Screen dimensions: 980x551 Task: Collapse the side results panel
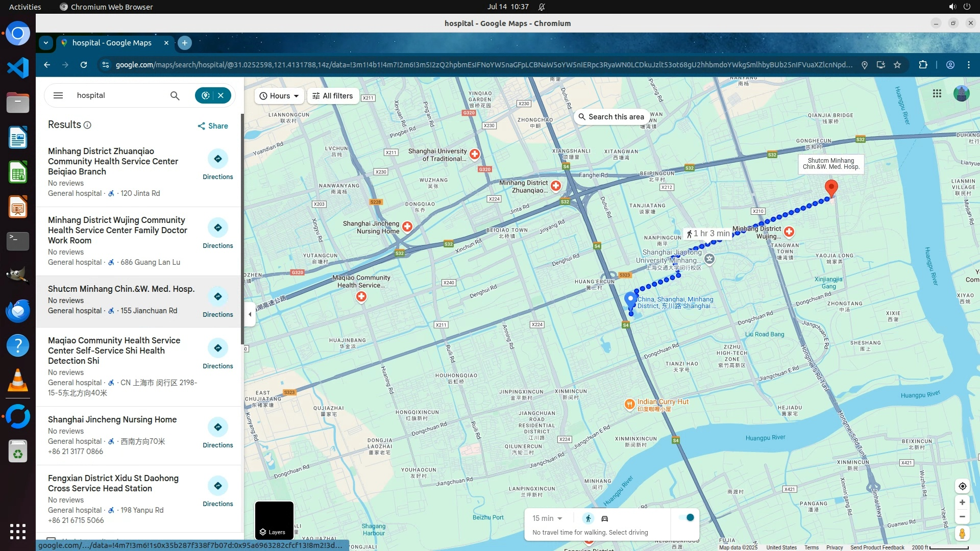[x=250, y=314]
